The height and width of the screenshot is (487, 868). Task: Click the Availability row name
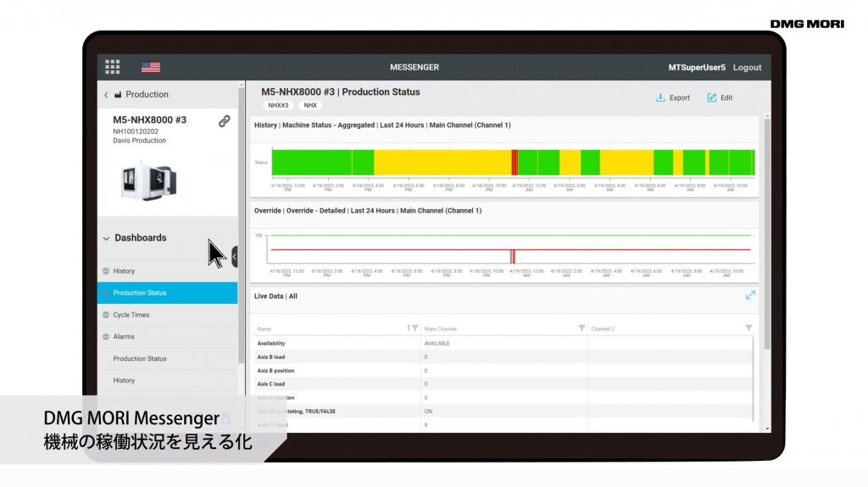(271, 343)
